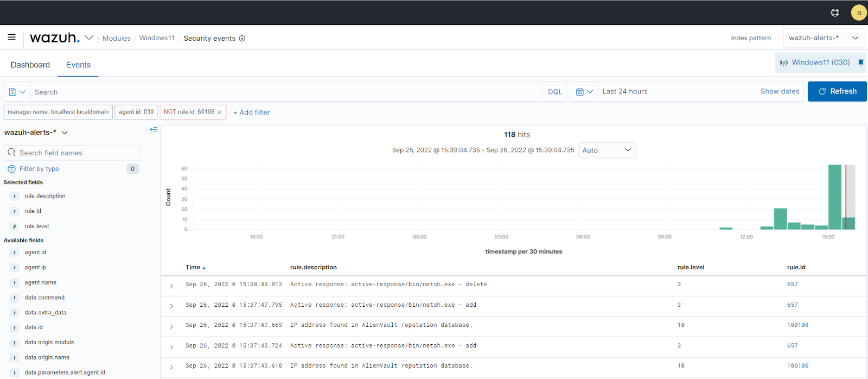Open the user avatar 'a' menu

tap(859, 12)
